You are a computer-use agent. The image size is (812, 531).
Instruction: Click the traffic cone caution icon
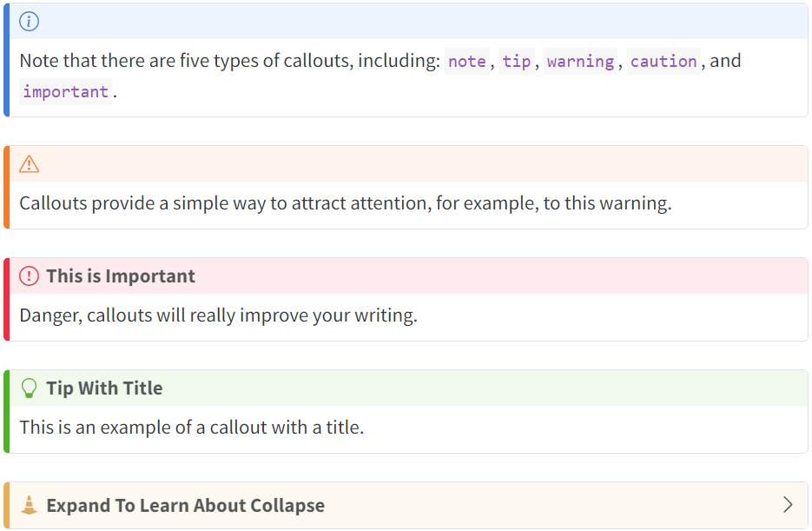tap(29, 505)
